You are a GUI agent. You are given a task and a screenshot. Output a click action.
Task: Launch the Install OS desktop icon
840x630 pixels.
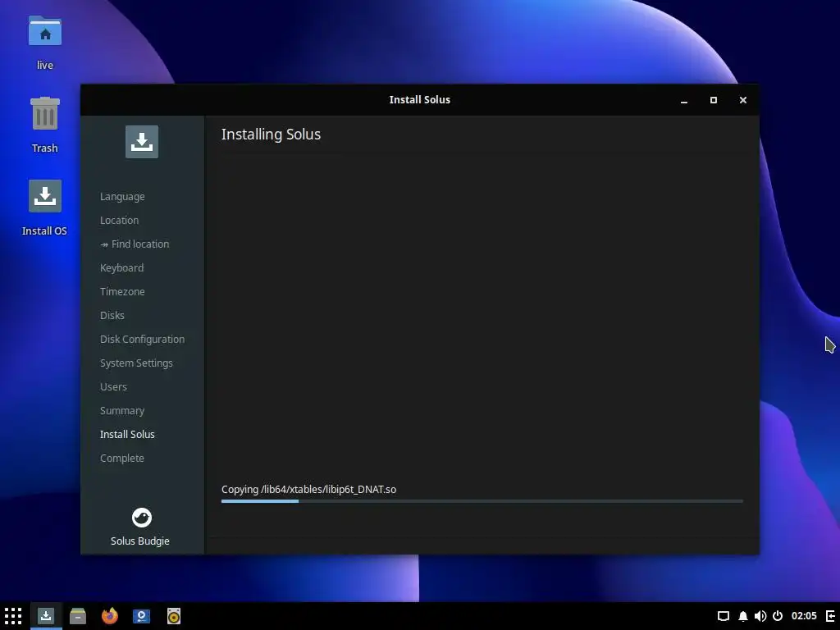pyautogui.click(x=45, y=196)
